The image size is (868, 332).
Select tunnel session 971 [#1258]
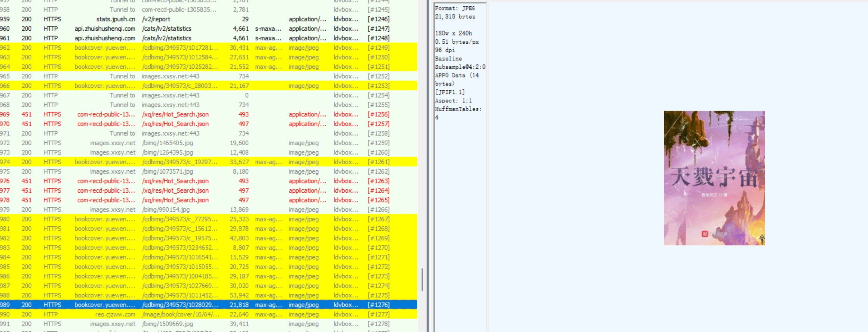pos(209,133)
